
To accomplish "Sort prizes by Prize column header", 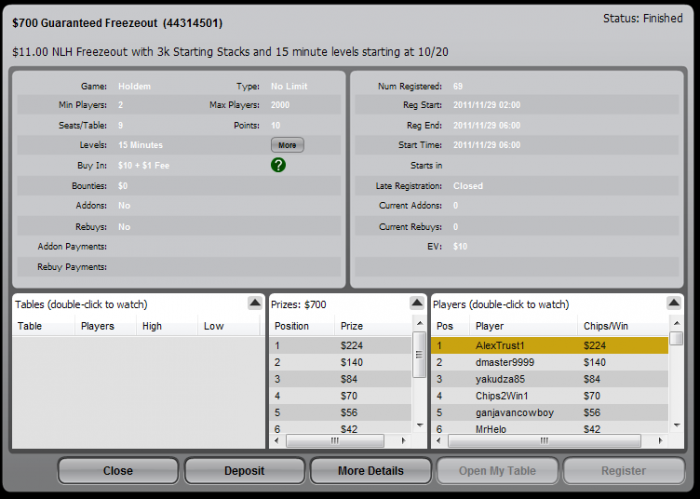I will click(373, 326).
